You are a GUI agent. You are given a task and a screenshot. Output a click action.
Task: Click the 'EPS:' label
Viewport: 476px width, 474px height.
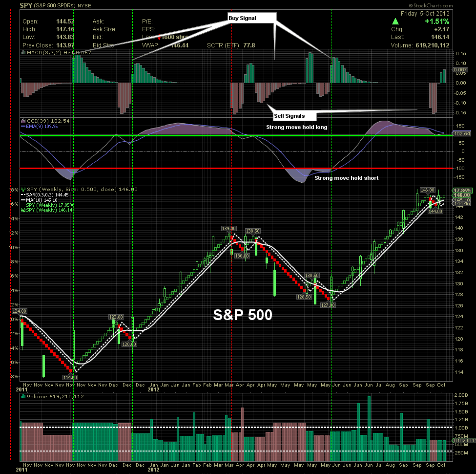click(148, 29)
